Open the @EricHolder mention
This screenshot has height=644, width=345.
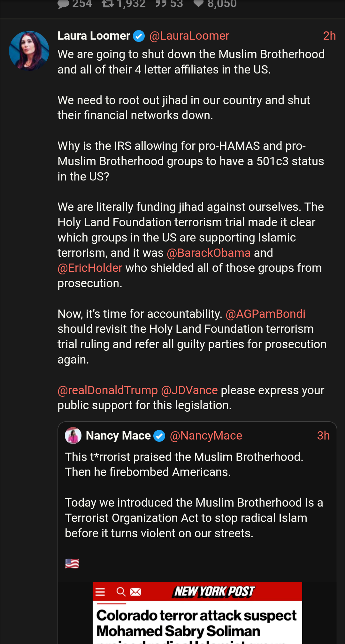click(x=90, y=268)
